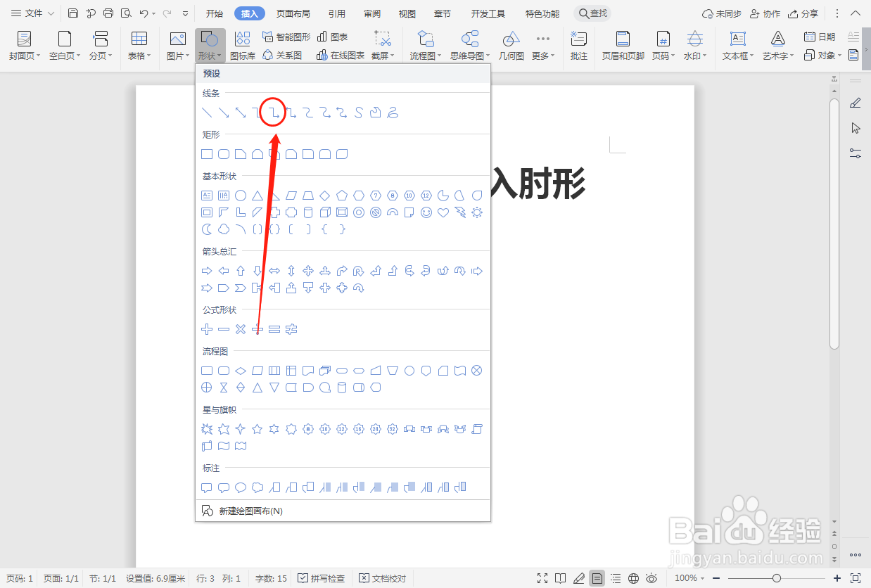Select the elbow arrow connector line shape
Image resolution: width=871 pixels, height=588 pixels.
click(x=274, y=113)
